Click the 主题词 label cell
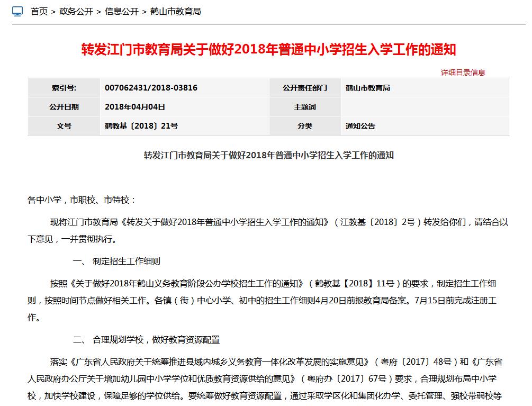The width and height of the screenshot is (532, 406). pos(305,107)
